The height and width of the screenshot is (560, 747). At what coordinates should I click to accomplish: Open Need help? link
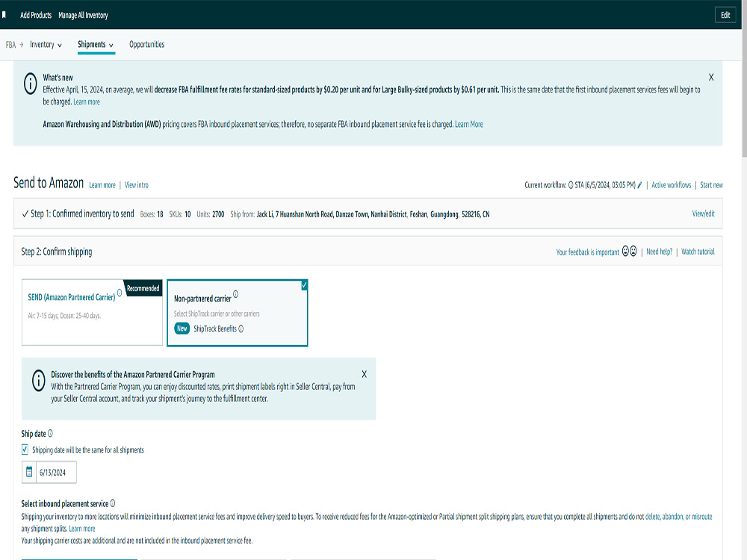pyautogui.click(x=660, y=252)
